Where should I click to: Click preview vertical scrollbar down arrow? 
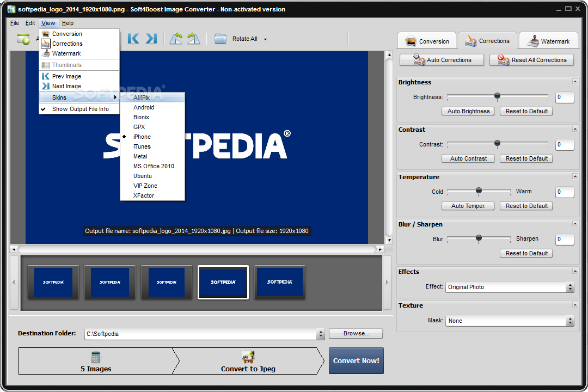click(x=389, y=241)
